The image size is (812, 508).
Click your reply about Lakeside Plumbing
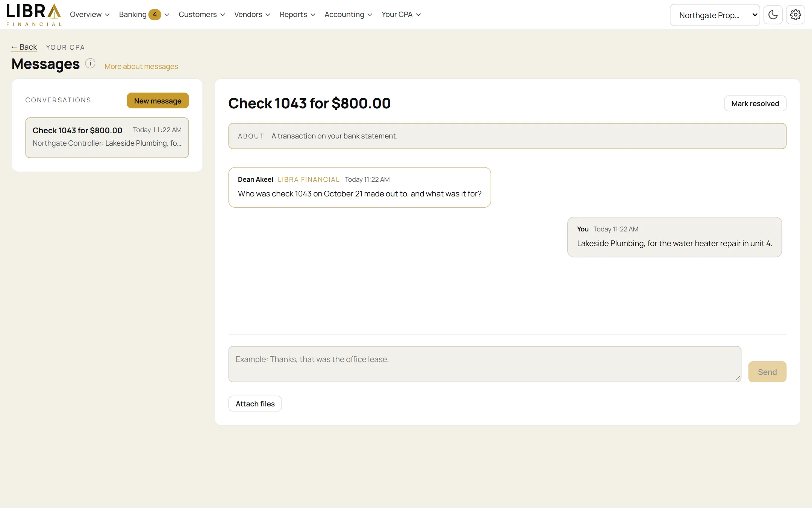click(675, 237)
